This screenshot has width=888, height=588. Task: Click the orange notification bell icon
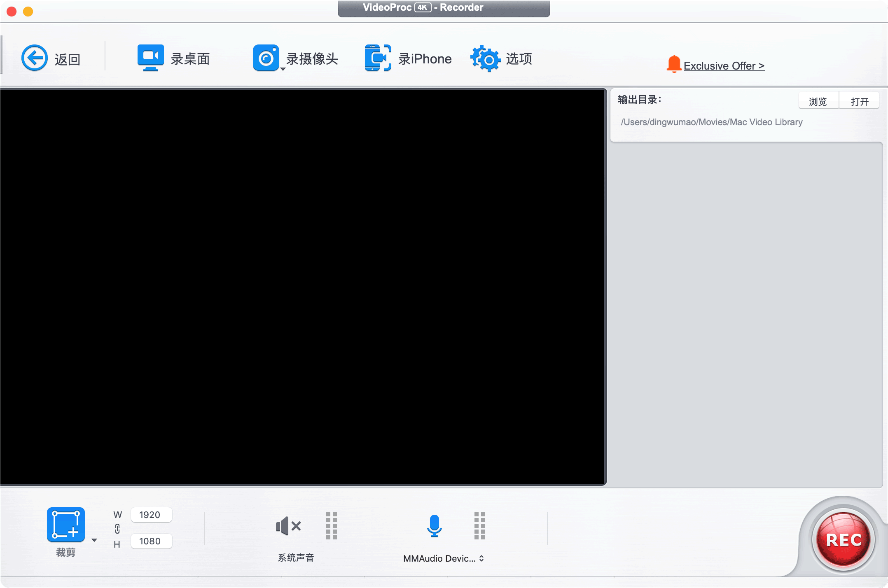673,64
